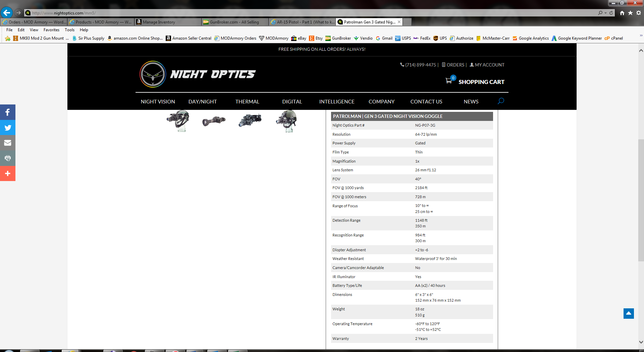
Task: Open the NIGHT VISION nav menu
Action: coord(158,101)
